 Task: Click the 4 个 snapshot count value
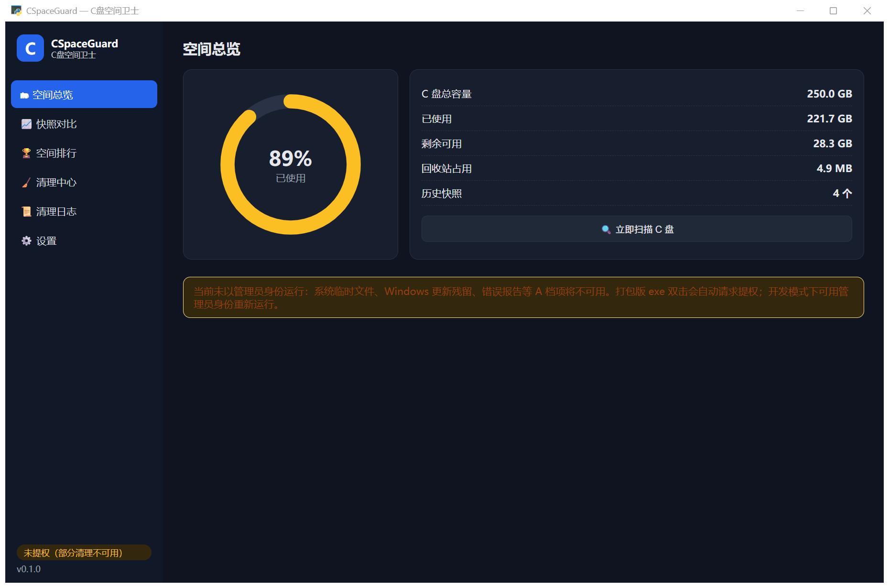(842, 193)
